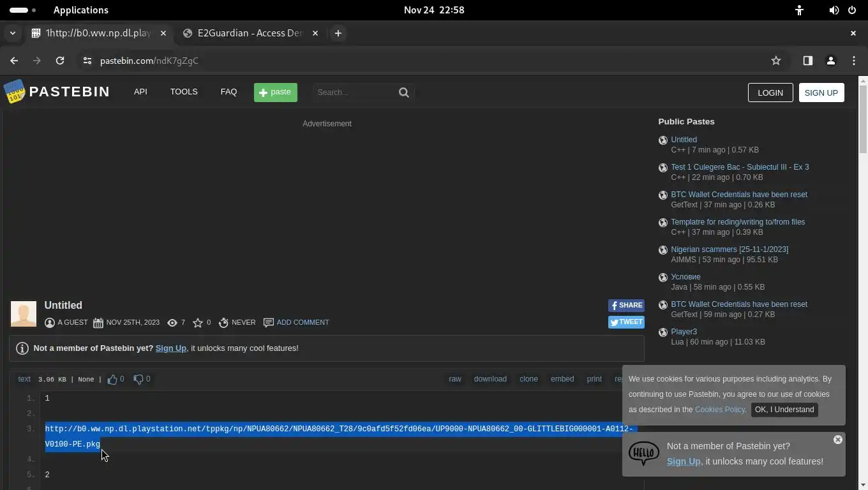Dislike the paste with thumbs down

click(138, 379)
